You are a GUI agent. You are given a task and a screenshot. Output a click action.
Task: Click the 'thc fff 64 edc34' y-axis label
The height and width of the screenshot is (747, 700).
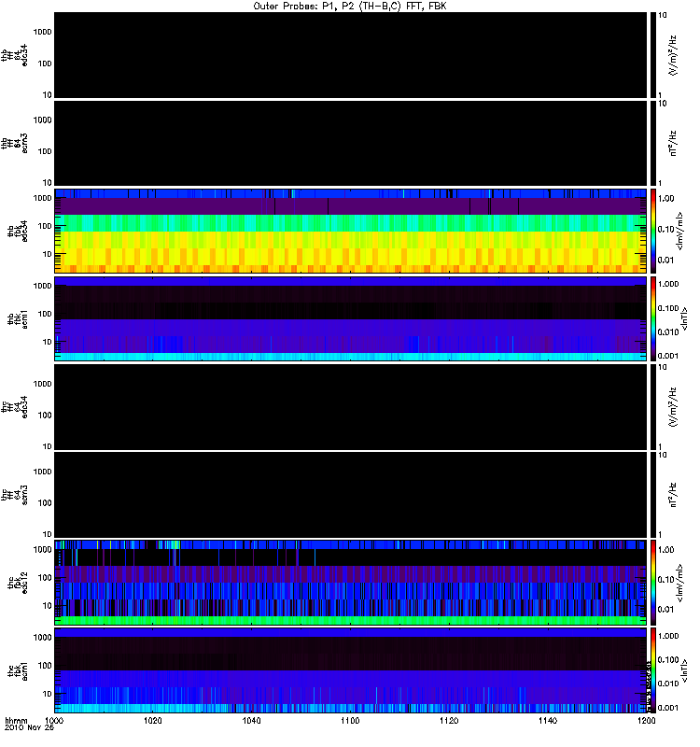coord(14,407)
